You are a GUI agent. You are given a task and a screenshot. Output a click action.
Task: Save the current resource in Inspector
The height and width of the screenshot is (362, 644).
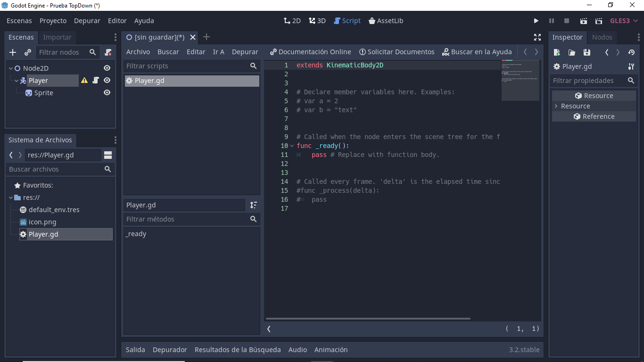pos(587,52)
